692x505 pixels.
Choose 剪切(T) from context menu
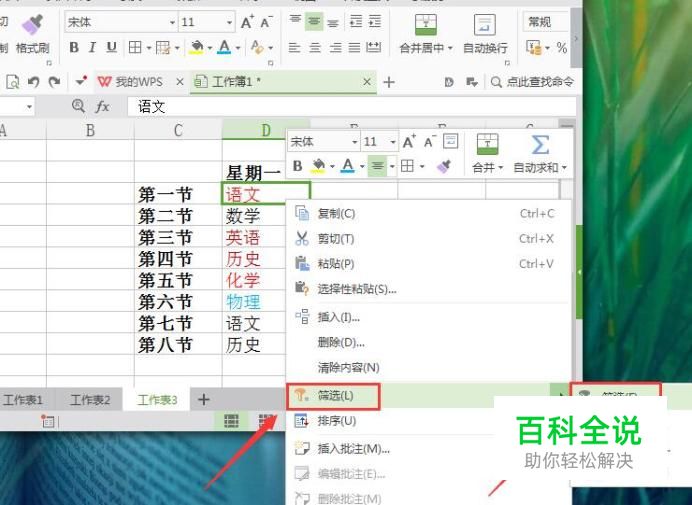(x=428, y=239)
